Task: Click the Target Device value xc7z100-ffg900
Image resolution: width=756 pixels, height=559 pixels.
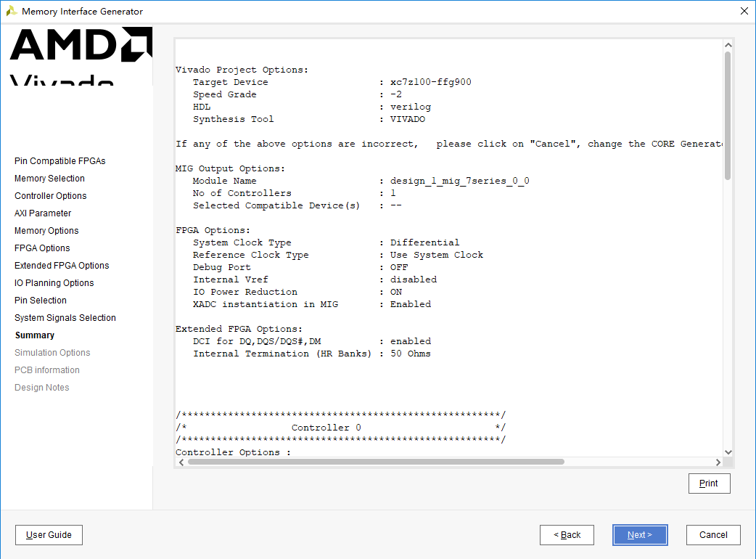Action: point(430,82)
